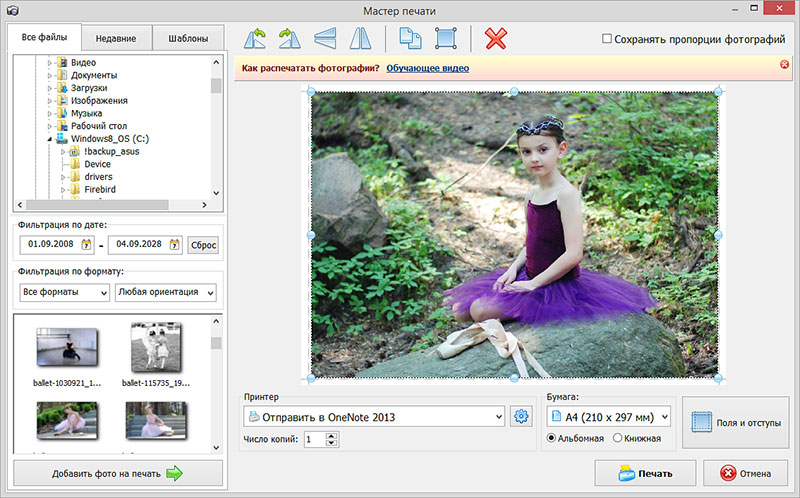Select the 'Книжная' orientation radio button
Screen dimensions: 800x498
pos(618,438)
